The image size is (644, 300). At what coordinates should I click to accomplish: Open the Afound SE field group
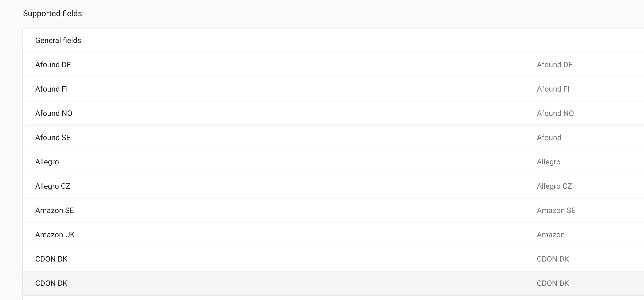(x=333, y=138)
